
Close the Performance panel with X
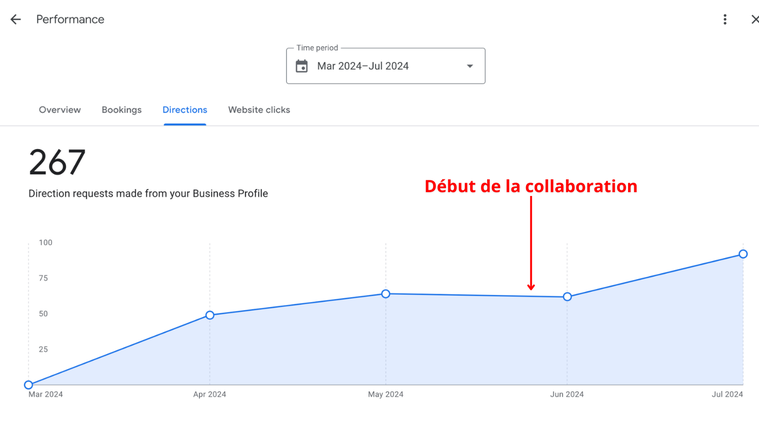click(754, 20)
